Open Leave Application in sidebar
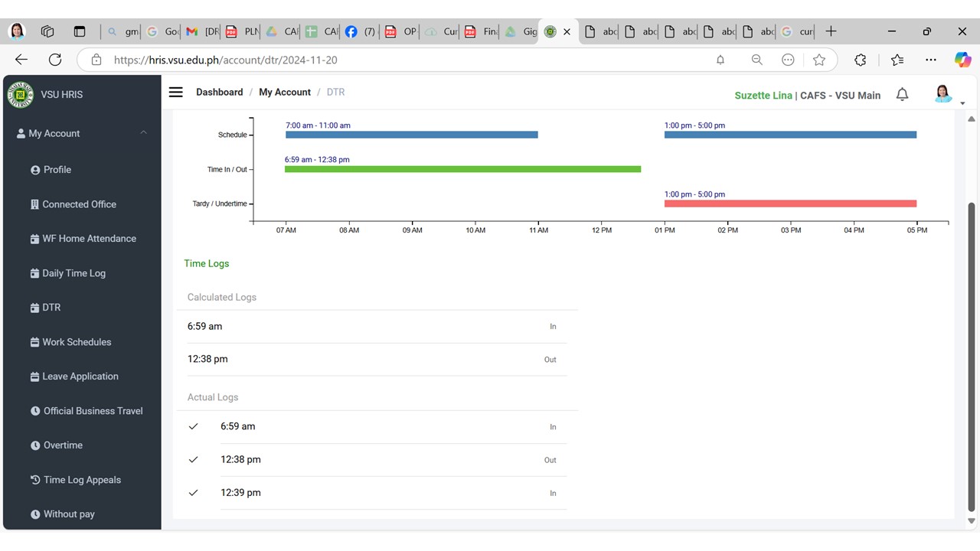The width and height of the screenshot is (980, 551). click(80, 377)
